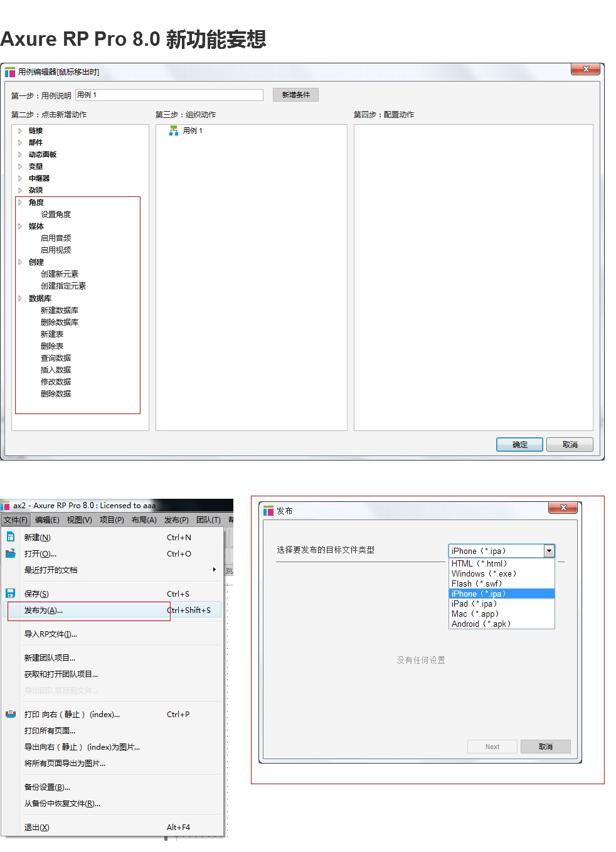616x852 pixels.
Task: Select the 插入数据 action
Action: [56, 370]
